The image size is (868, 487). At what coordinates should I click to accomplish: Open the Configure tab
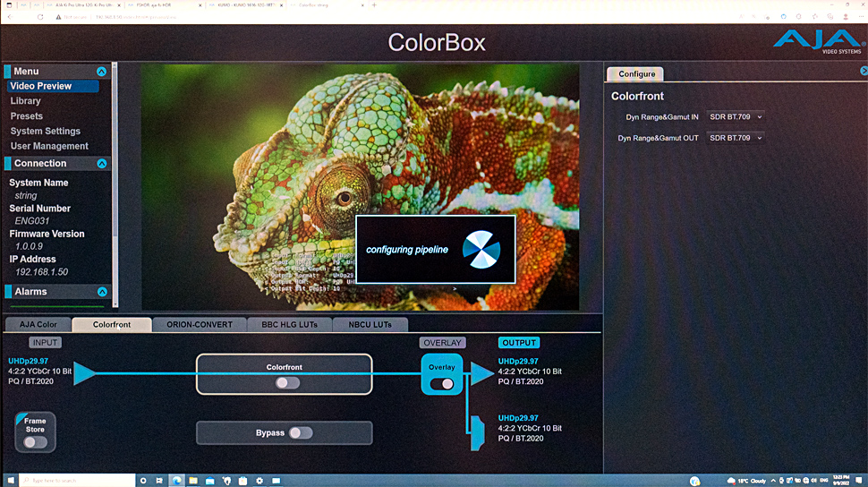tap(635, 73)
